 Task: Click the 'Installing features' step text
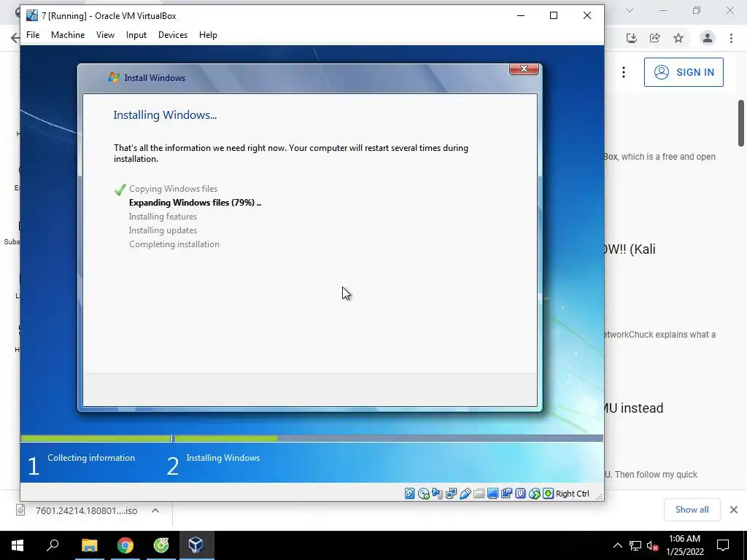point(163,216)
